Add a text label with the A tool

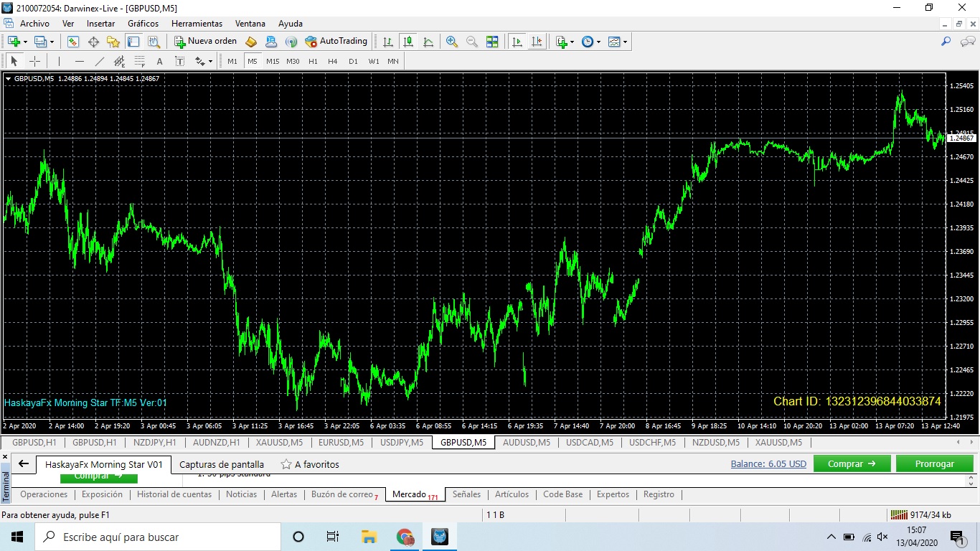tap(159, 61)
